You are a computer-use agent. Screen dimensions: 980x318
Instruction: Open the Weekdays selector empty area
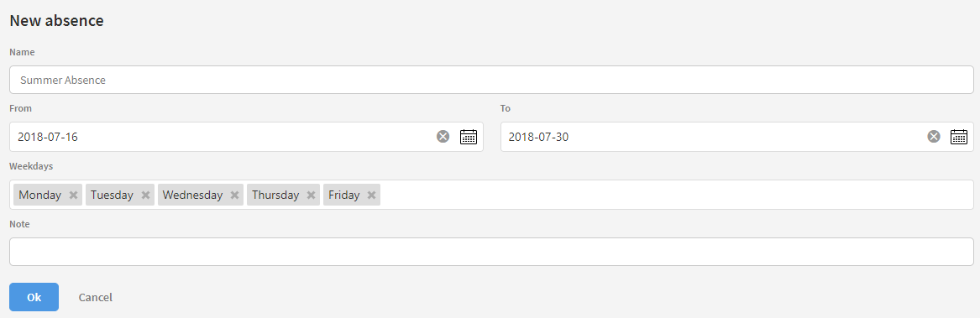[675, 195]
